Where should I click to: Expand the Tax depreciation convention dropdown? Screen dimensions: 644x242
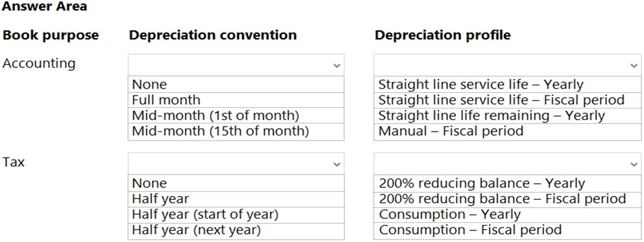coord(236,163)
